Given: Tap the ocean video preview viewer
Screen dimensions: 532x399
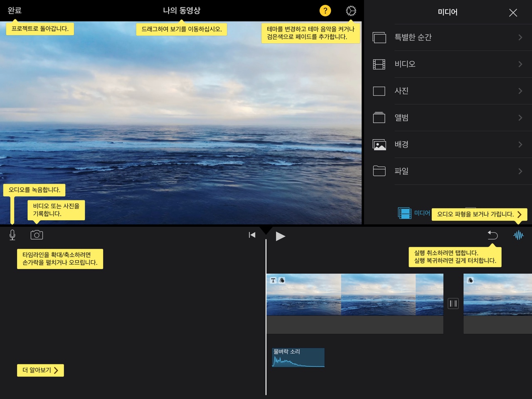Looking at the screenshot, I should click(181, 123).
